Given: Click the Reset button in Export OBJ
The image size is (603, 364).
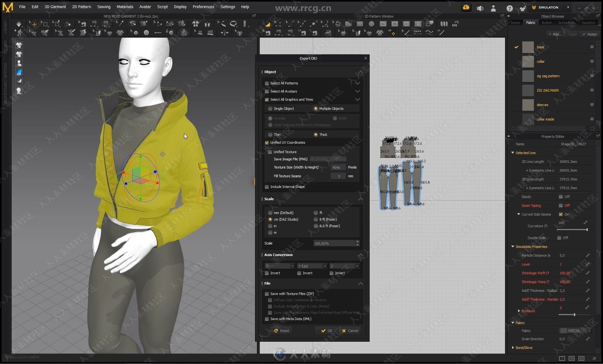Looking at the screenshot, I should (x=282, y=330).
